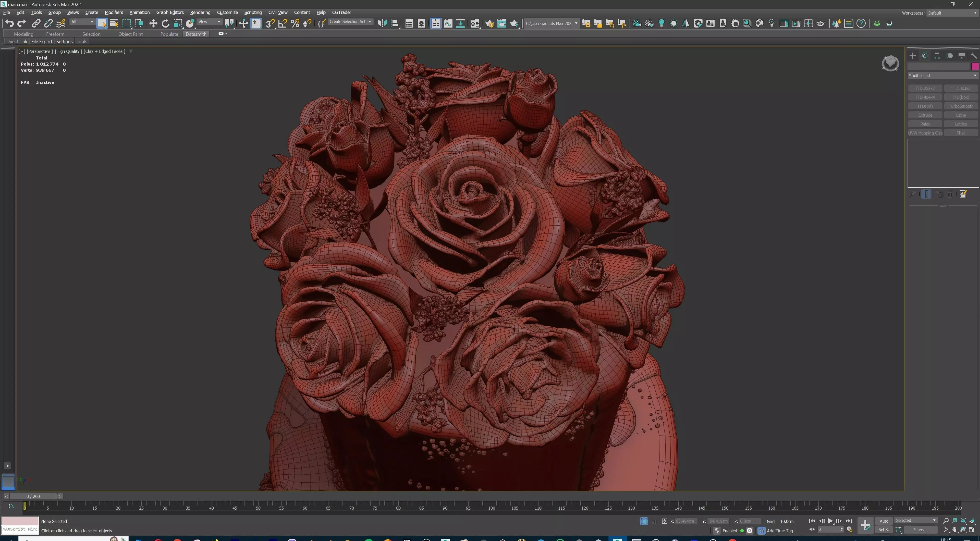Toggle Auto key mode
The height and width of the screenshot is (541, 980).
pos(884,521)
